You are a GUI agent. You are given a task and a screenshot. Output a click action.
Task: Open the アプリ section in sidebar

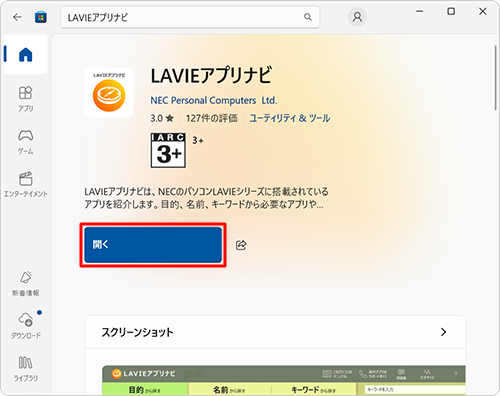point(26,99)
